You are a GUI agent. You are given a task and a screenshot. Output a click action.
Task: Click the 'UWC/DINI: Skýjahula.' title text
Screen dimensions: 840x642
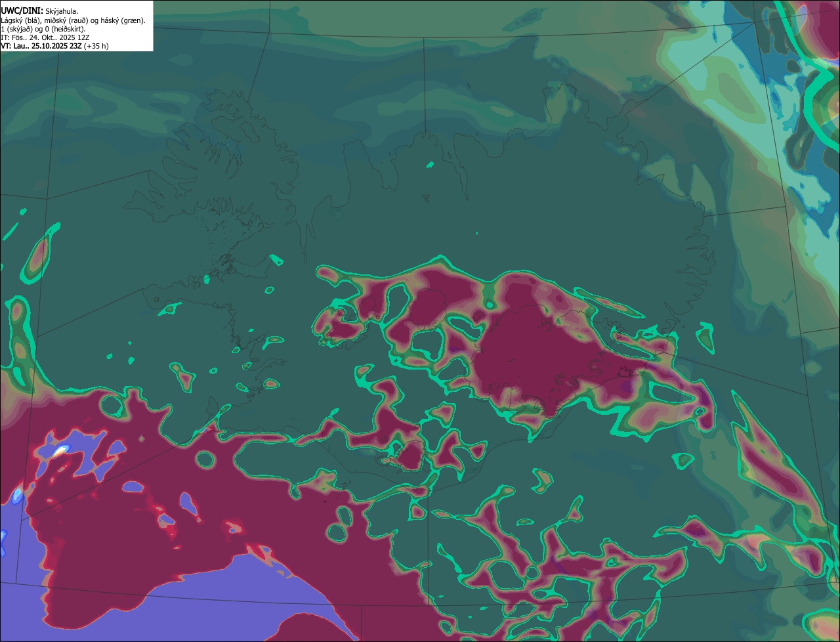point(39,11)
